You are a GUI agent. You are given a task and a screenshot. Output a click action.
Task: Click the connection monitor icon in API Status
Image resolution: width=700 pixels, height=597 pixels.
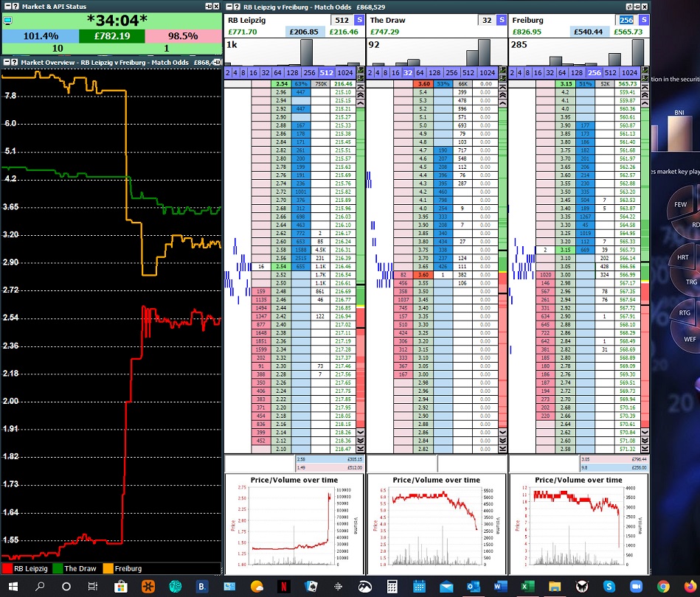7,21
